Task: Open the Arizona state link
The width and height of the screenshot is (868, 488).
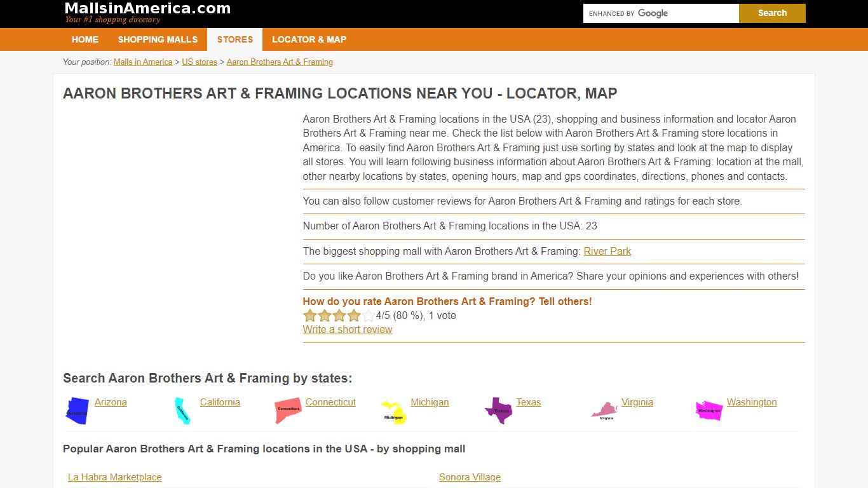Action: click(x=111, y=402)
